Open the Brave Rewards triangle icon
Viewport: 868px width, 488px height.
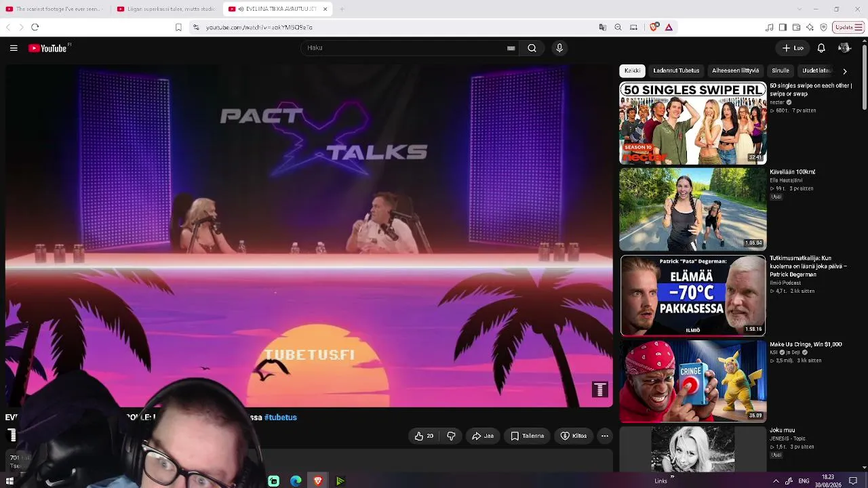click(669, 27)
